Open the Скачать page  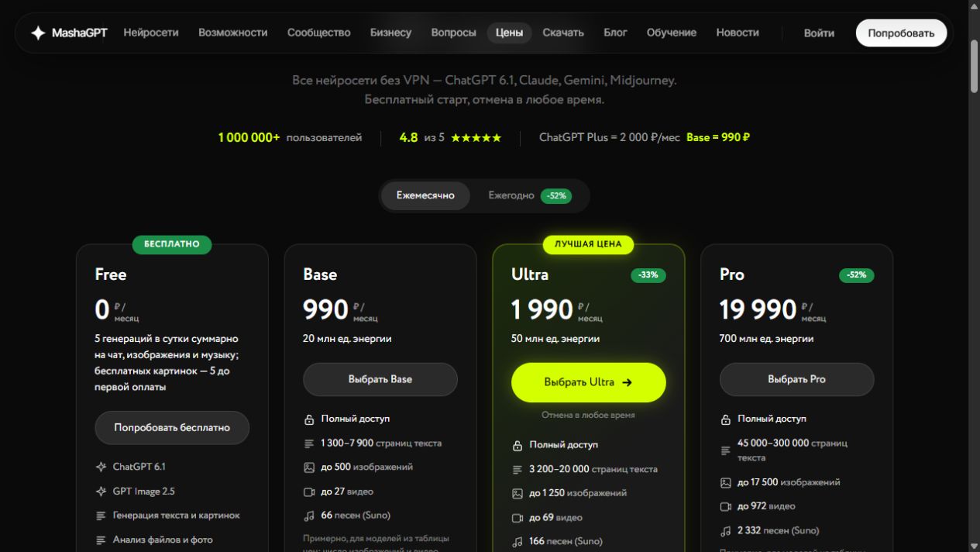563,33
